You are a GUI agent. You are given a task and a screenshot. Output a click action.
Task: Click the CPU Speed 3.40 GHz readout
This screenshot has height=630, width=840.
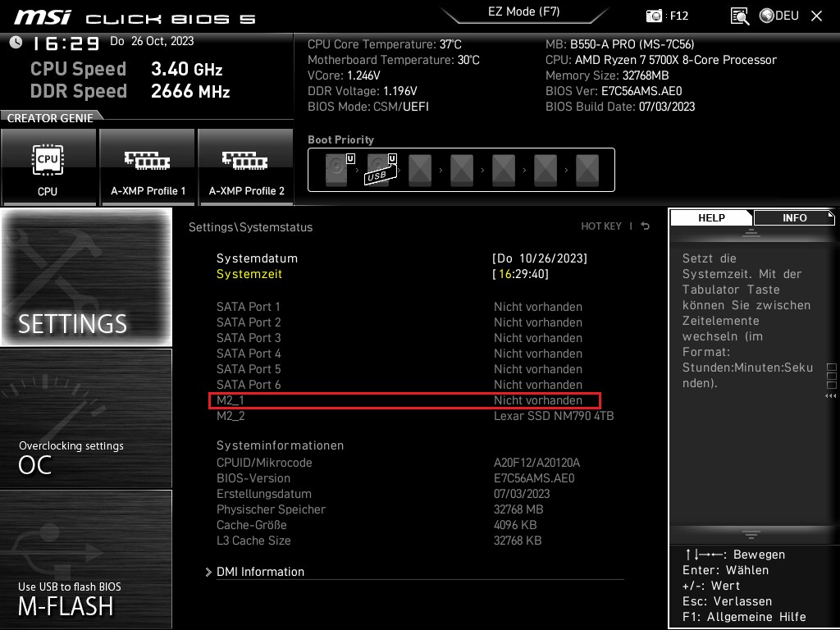pos(126,69)
